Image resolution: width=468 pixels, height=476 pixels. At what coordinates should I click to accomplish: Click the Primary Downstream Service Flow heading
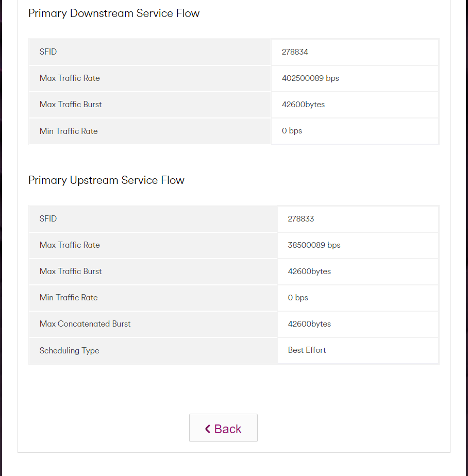[114, 13]
